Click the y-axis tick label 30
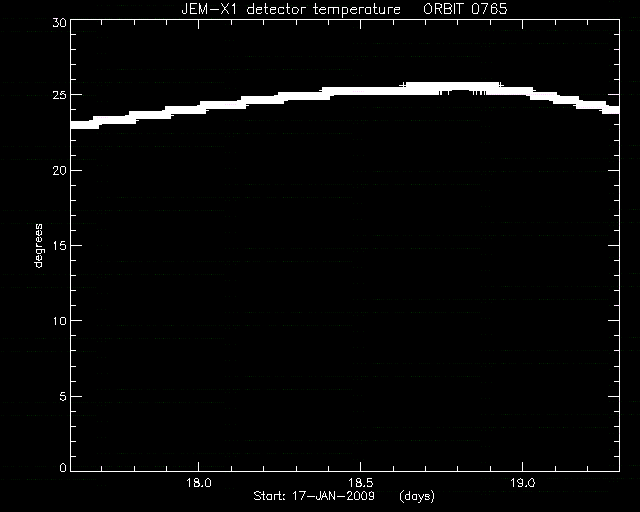Viewport: 640px width, 512px height. (59, 22)
